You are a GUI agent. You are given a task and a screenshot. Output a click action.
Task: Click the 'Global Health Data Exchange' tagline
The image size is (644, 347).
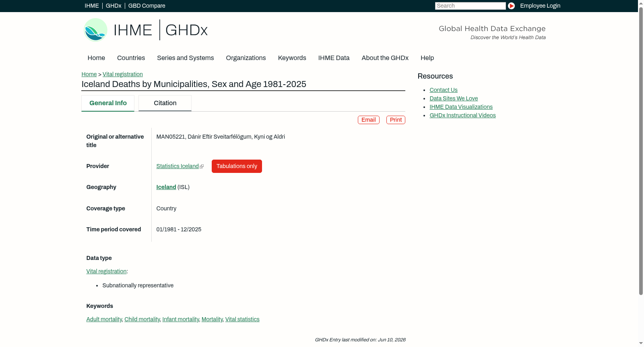coord(492,29)
